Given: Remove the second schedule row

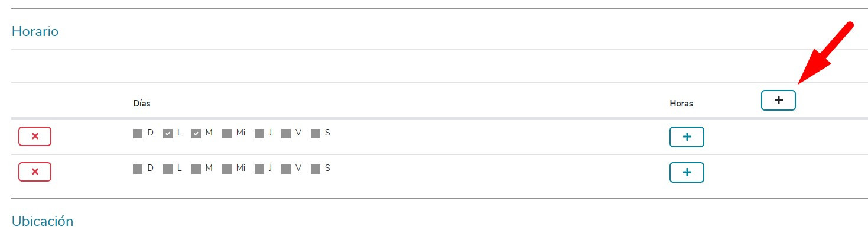Looking at the screenshot, I should [x=35, y=172].
